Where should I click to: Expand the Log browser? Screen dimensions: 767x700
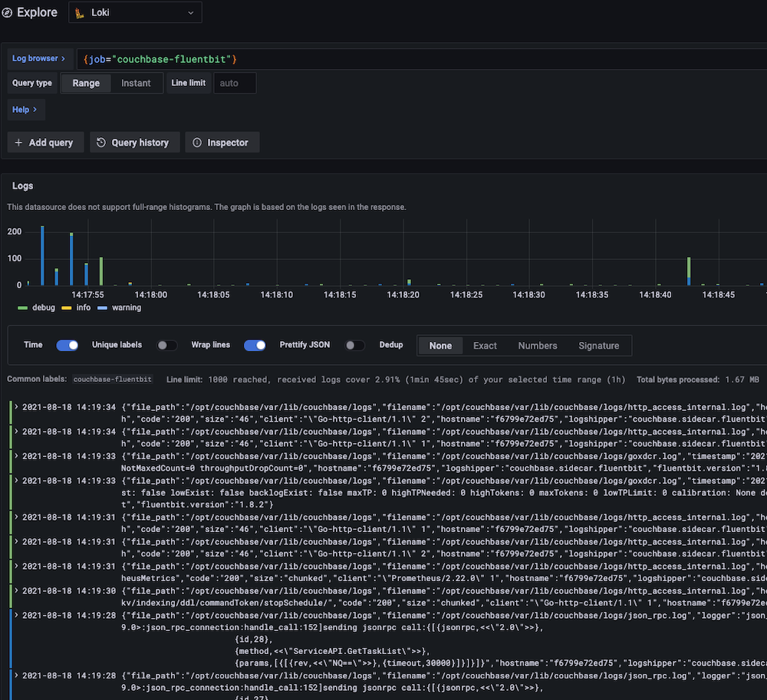38,59
